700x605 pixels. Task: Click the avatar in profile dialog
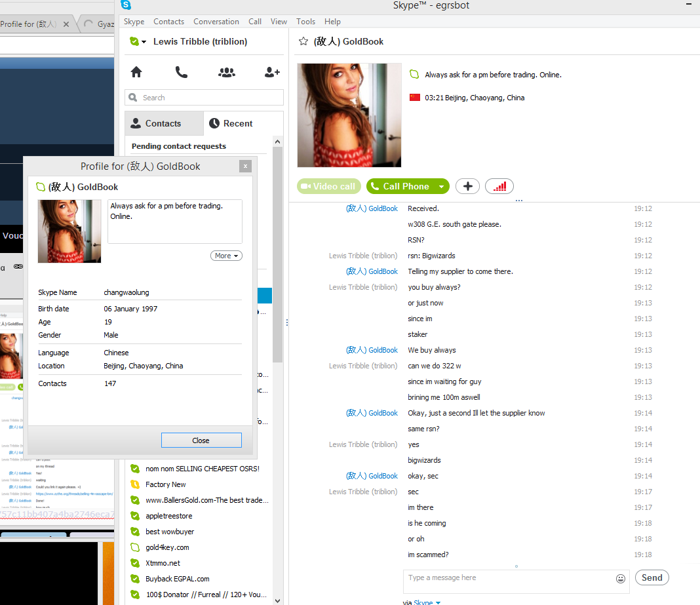click(x=69, y=231)
